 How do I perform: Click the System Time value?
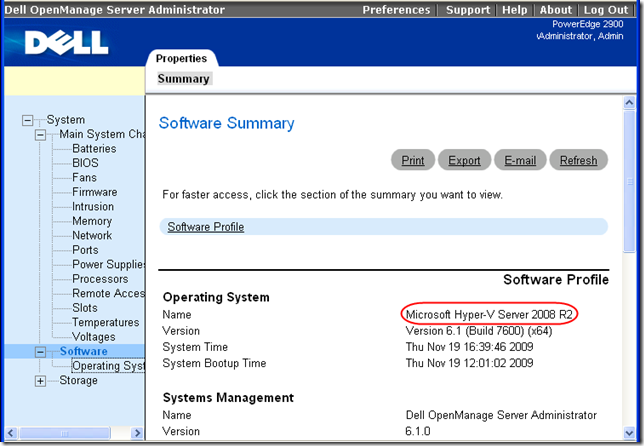click(x=469, y=347)
